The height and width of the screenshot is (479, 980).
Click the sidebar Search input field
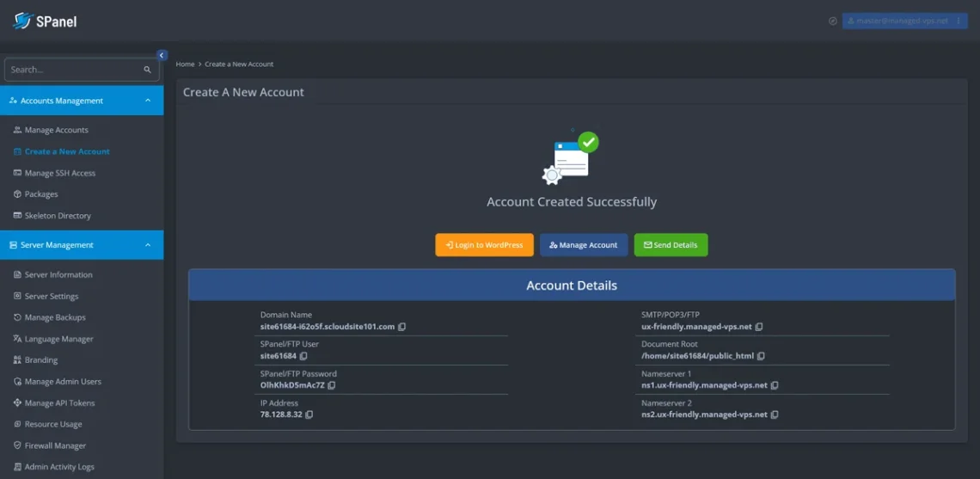coord(73,70)
